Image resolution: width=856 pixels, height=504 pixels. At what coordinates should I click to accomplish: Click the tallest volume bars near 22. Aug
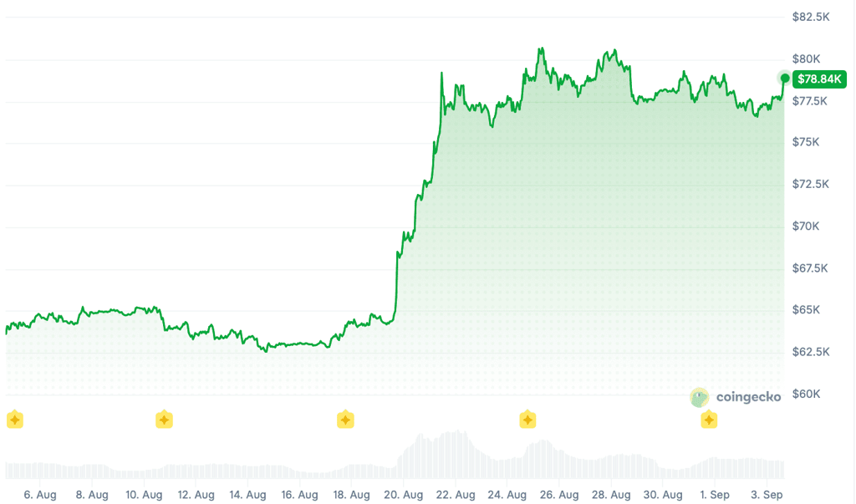tap(456, 455)
